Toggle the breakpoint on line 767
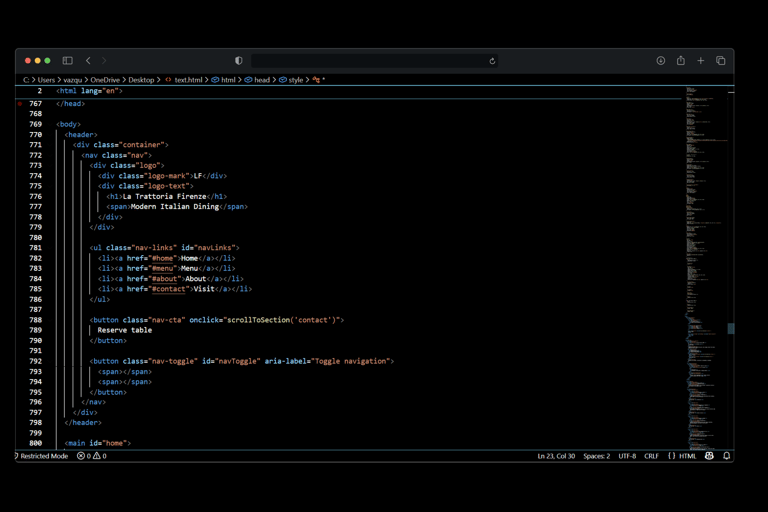The height and width of the screenshot is (512, 768). [20, 104]
